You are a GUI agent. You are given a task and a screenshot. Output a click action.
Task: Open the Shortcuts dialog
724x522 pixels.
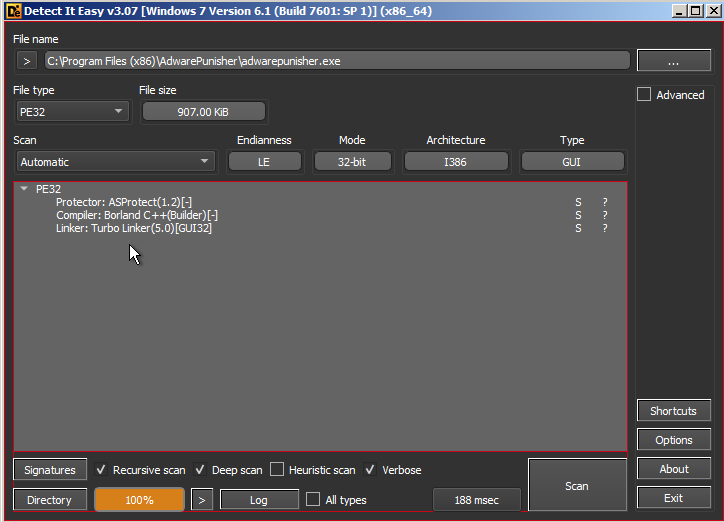pyautogui.click(x=674, y=410)
